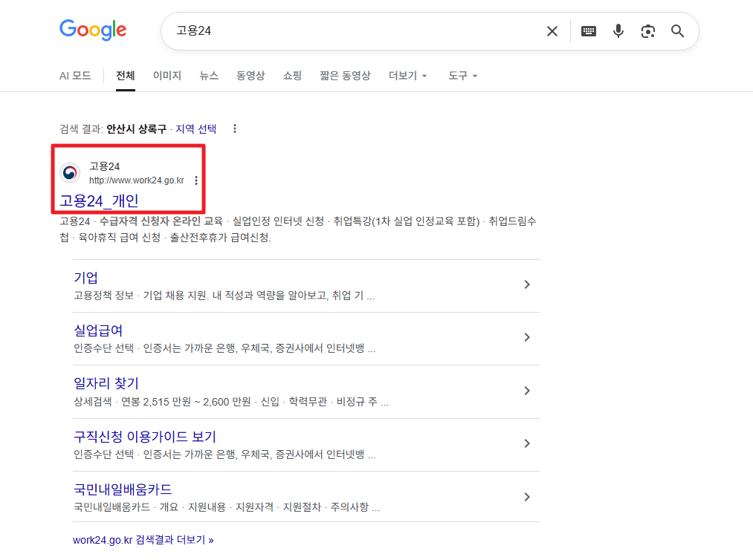The height and width of the screenshot is (560, 753).
Task: Open the on-screen keyboard icon
Action: pyautogui.click(x=588, y=30)
